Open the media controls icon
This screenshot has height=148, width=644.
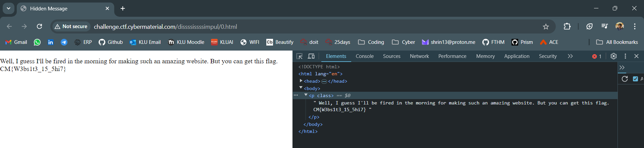coord(604,26)
